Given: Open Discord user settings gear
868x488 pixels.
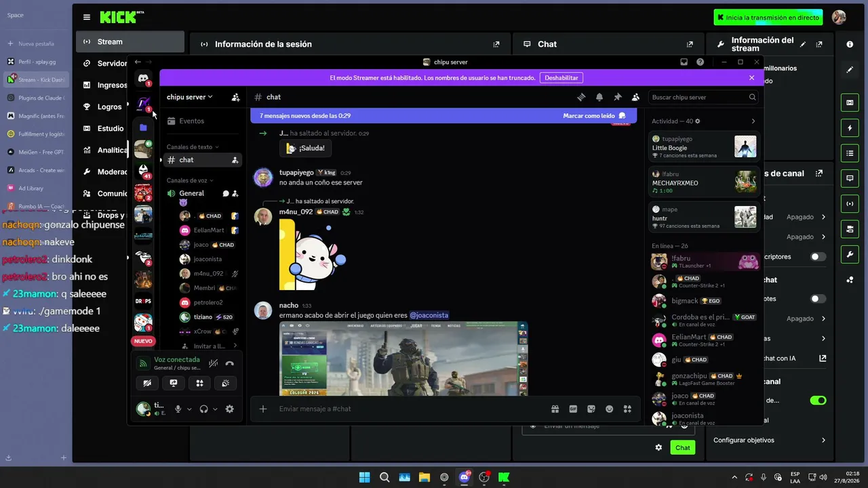Looking at the screenshot, I should pyautogui.click(x=229, y=409).
